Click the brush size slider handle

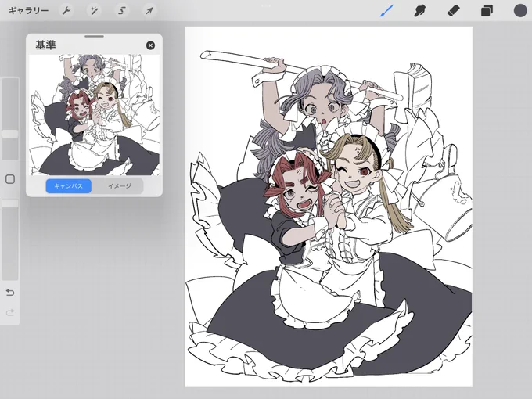tap(10, 134)
